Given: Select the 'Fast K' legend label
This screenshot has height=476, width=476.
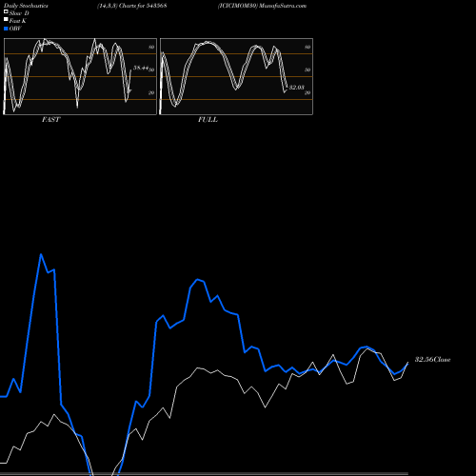Looking at the screenshot, I should [18, 21].
